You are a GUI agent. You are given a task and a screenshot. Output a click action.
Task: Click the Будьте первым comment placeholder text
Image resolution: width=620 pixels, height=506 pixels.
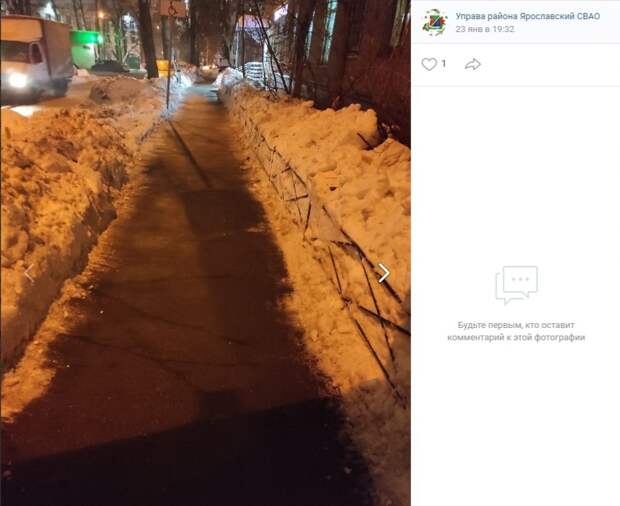coord(516,325)
